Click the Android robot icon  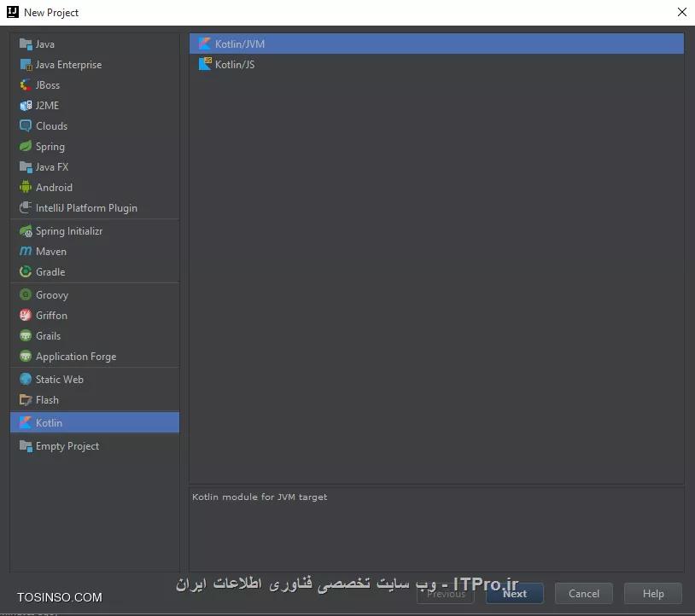point(26,188)
